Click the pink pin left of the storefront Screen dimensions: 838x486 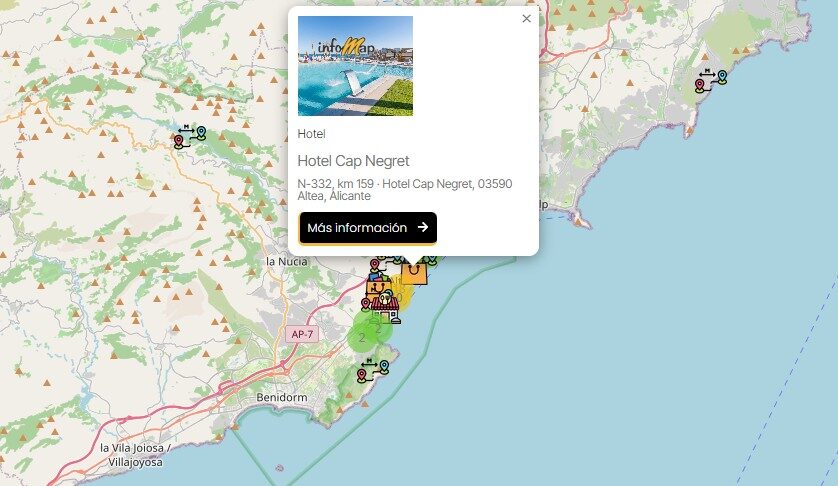click(x=366, y=305)
